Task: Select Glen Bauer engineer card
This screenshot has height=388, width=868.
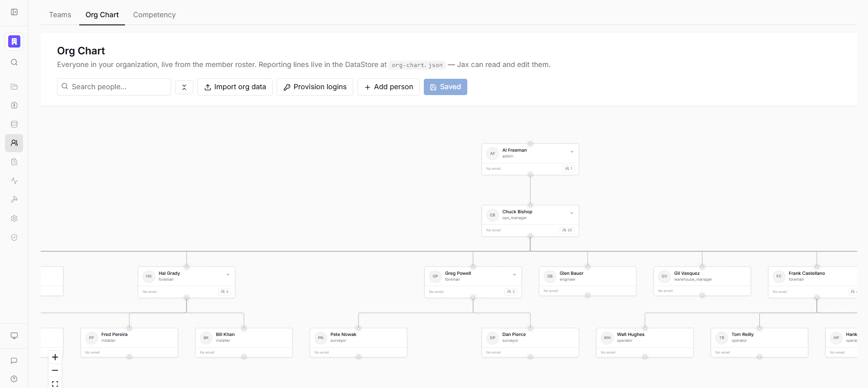Action: point(588,281)
